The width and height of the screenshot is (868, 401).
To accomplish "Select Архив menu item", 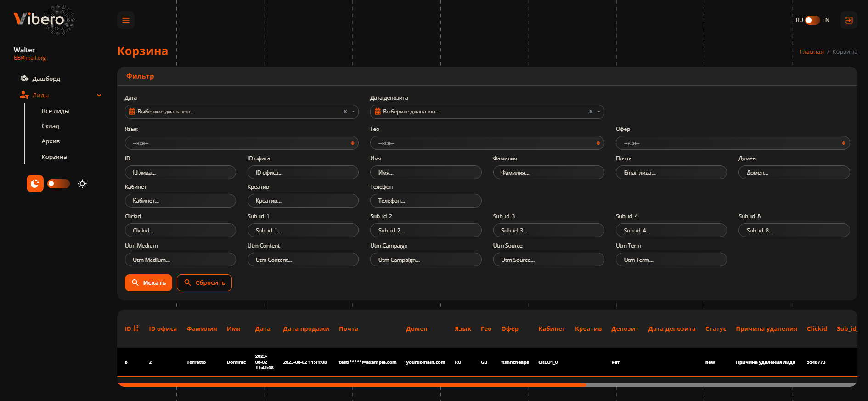I will [51, 141].
